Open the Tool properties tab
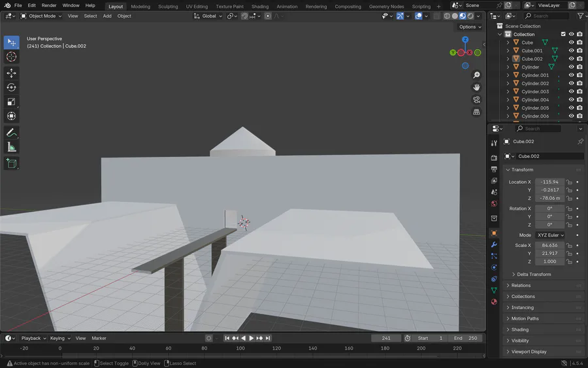 pyautogui.click(x=494, y=143)
